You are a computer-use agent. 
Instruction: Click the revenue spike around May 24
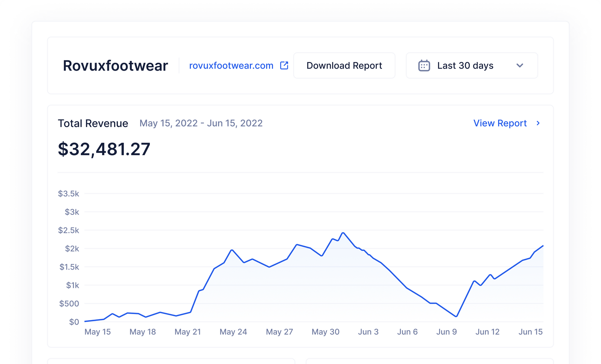point(232,250)
